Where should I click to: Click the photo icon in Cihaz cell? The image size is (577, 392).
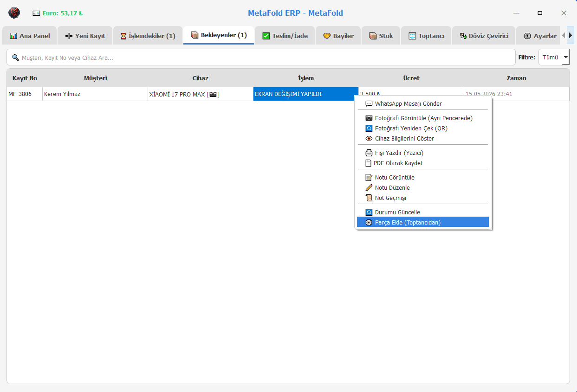[x=213, y=94]
